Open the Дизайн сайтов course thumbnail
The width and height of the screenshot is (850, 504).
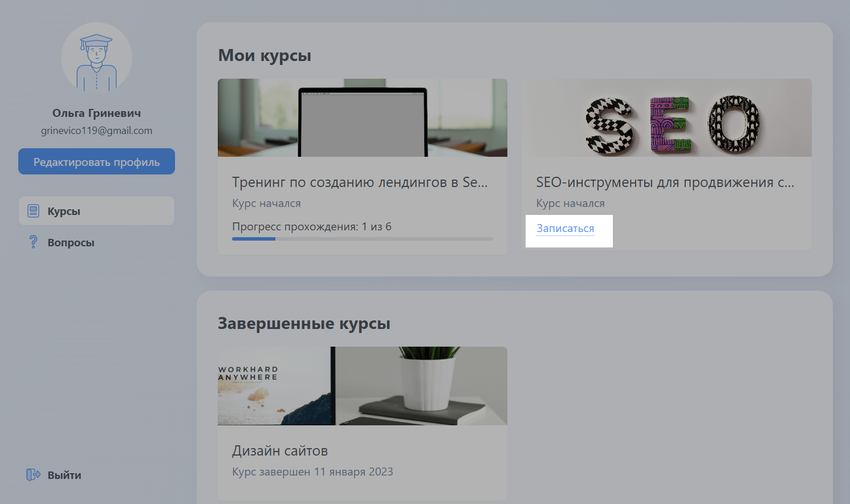pos(363,386)
